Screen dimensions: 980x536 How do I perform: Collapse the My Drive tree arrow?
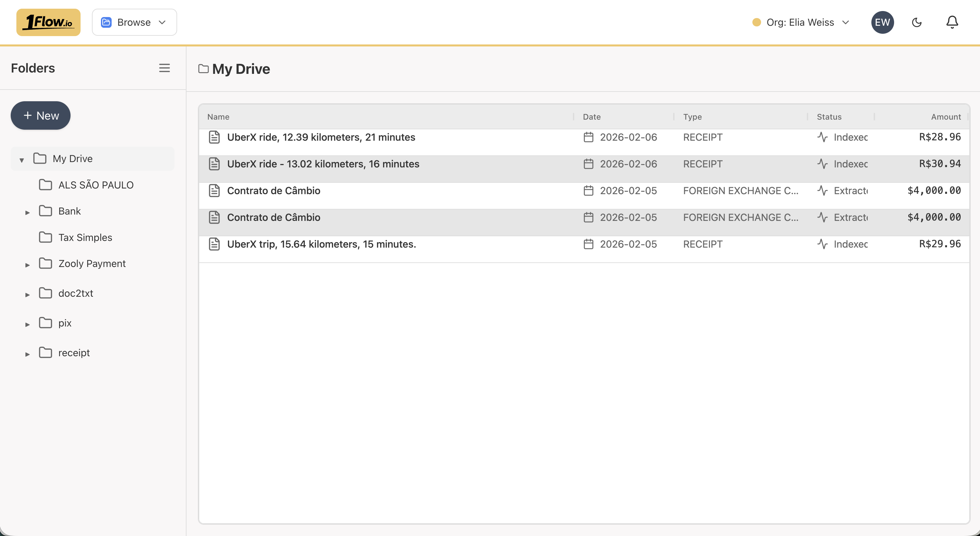pyautogui.click(x=22, y=160)
